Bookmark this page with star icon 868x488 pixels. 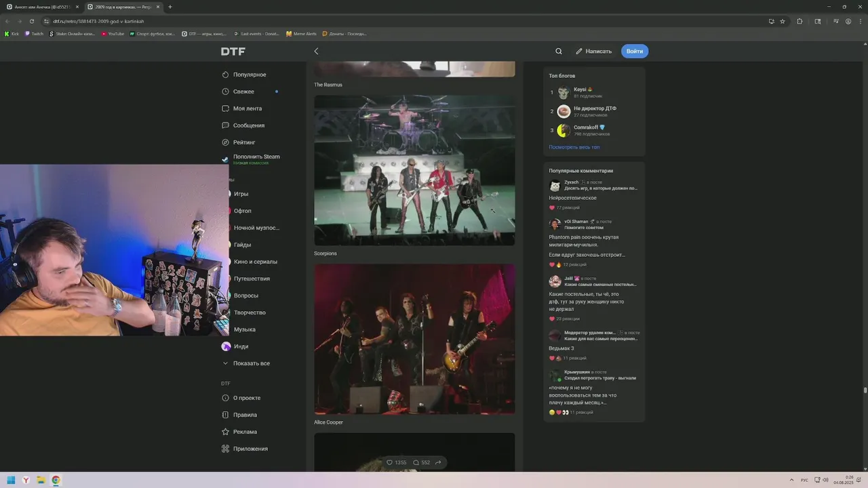click(783, 21)
